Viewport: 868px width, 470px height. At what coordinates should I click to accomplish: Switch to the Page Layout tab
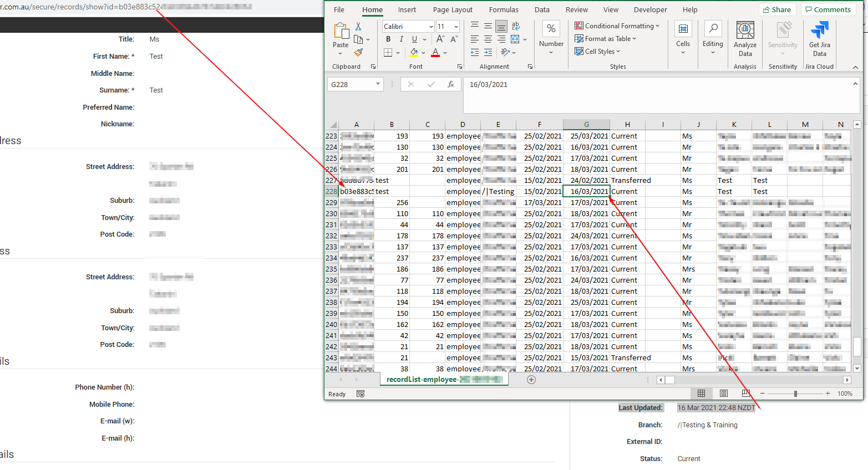click(x=453, y=9)
